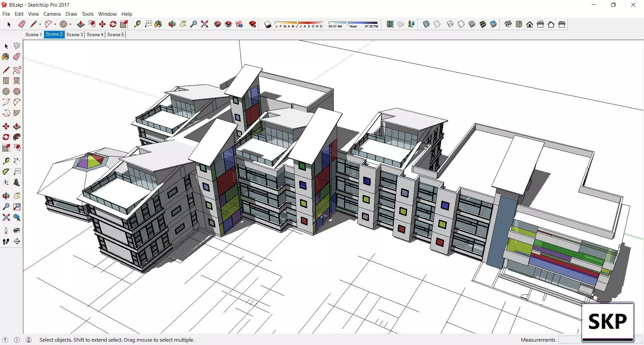Select Axes tool in left toolbar
This screenshot has height=345, width=644.
[6, 183]
